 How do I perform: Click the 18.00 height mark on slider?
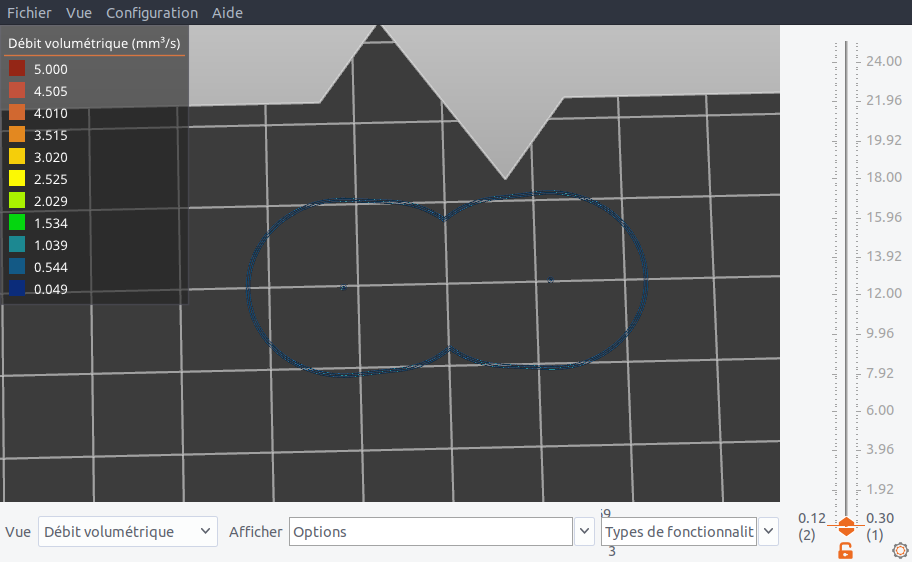884,177
